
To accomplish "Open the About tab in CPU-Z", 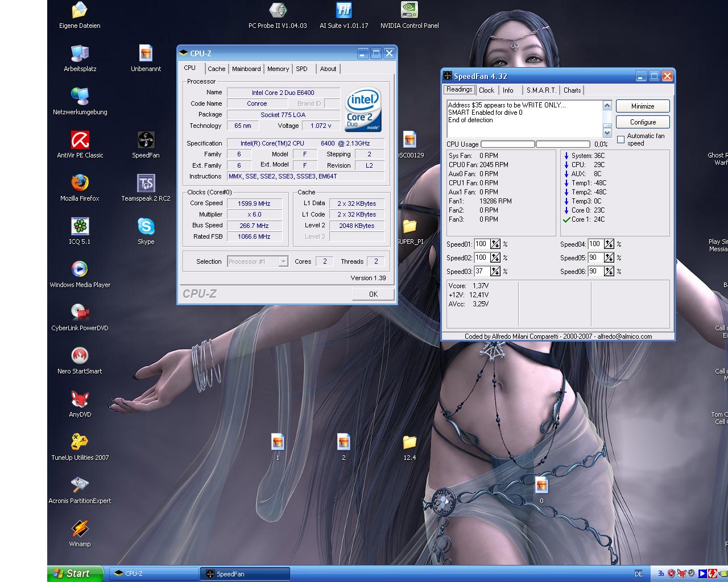I will tap(328, 69).
